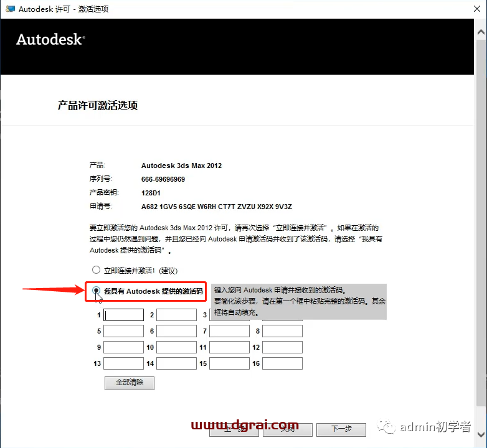The width and height of the screenshot is (487, 448).
Task: Click product name Autodesk 3ds Max 2012
Action: [181, 166]
